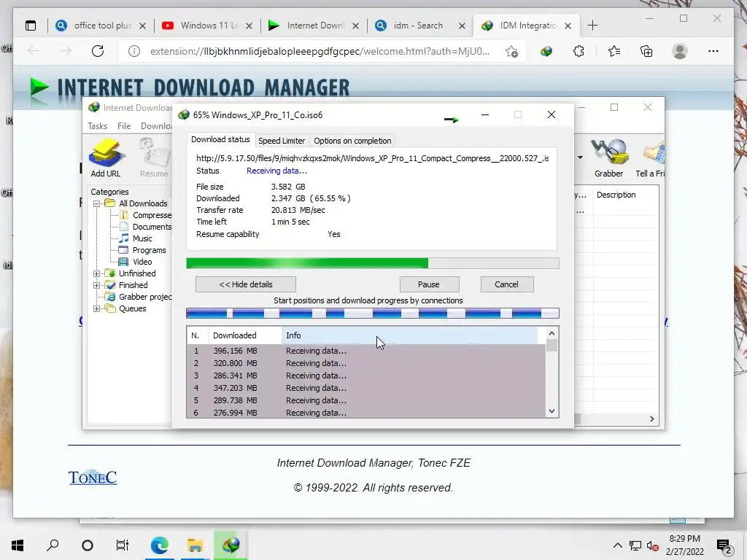Expand the Queues category node
The width and height of the screenshot is (747, 560).
(x=97, y=308)
